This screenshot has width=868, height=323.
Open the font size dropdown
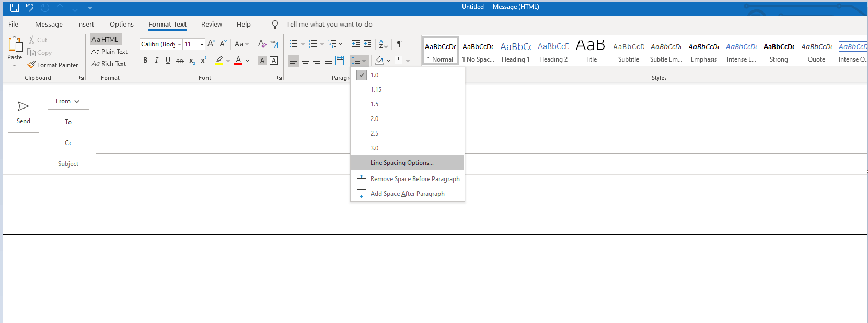202,44
